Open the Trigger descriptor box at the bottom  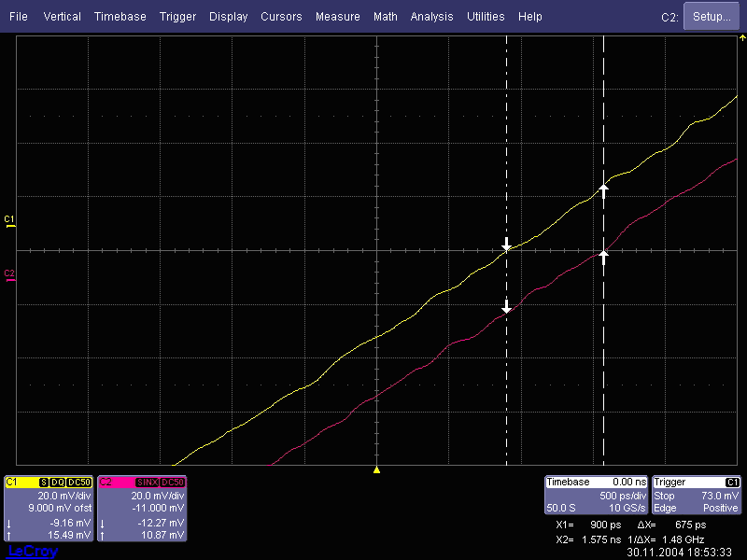pyautogui.click(x=697, y=495)
